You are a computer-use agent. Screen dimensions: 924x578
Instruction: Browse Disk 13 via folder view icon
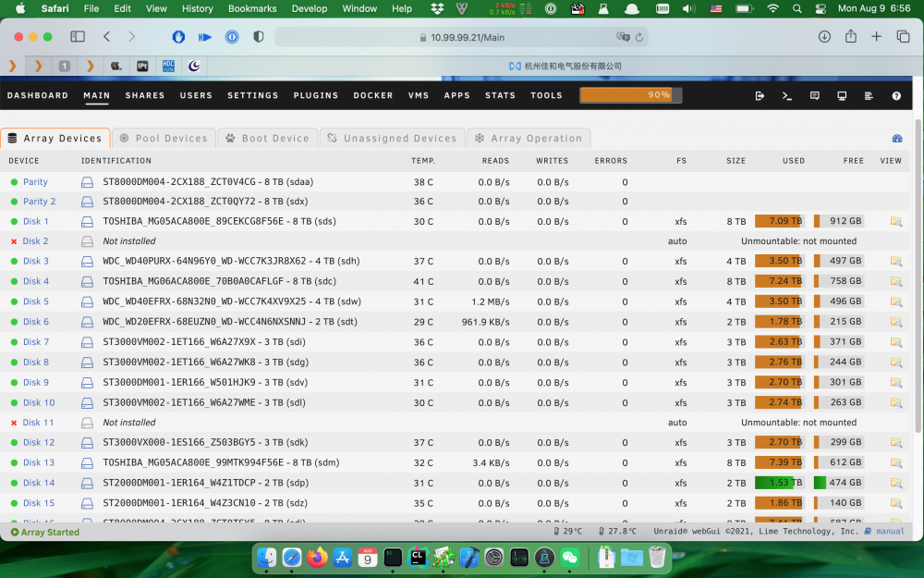point(895,462)
